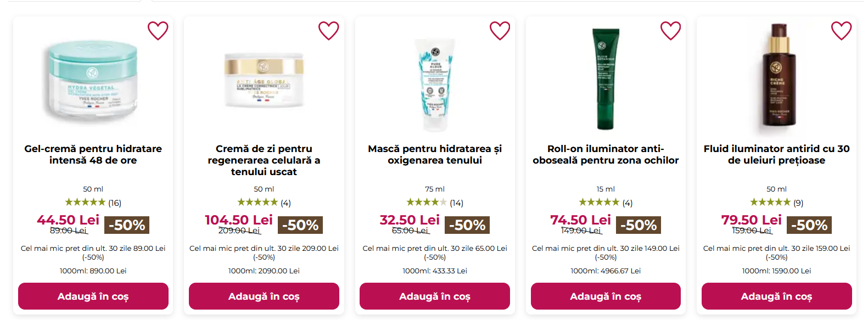The height and width of the screenshot is (331, 868).
Task: View green Elixir Botanique roll-on image
Action: click(x=606, y=78)
